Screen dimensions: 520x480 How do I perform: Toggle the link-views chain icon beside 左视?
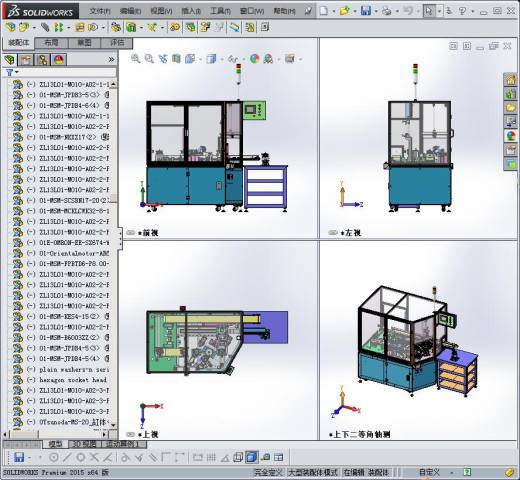[333, 232]
